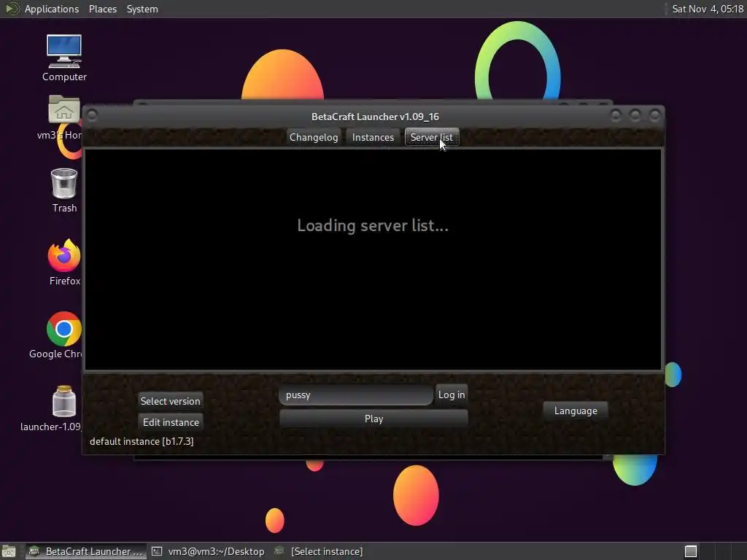
Task: Open the System menu
Action: tap(142, 9)
